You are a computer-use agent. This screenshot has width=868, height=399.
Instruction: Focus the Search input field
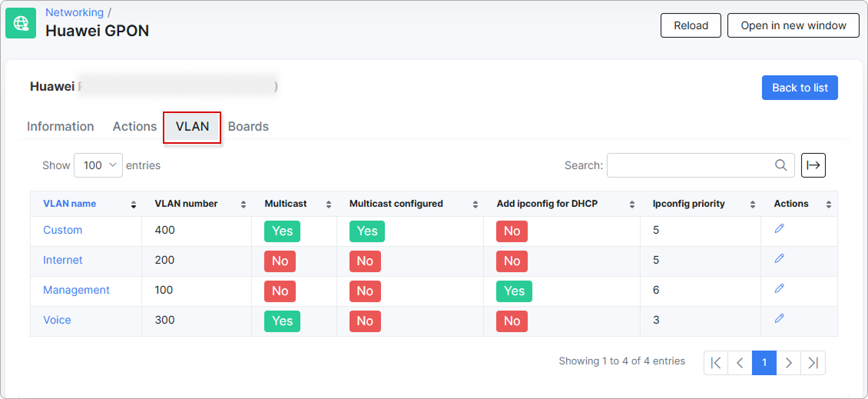pos(689,165)
